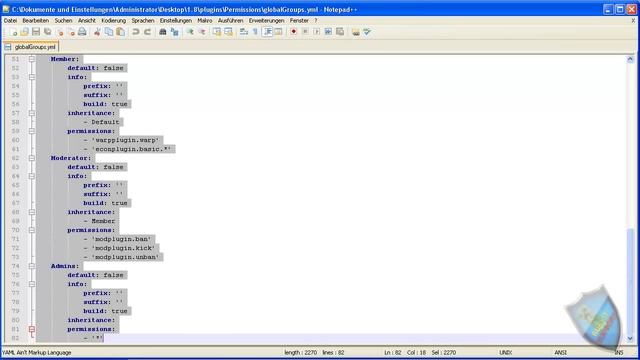This screenshot has width=640, height=360.
Task: Open the Einstellungen menu
Action: (x=176, y=20)
